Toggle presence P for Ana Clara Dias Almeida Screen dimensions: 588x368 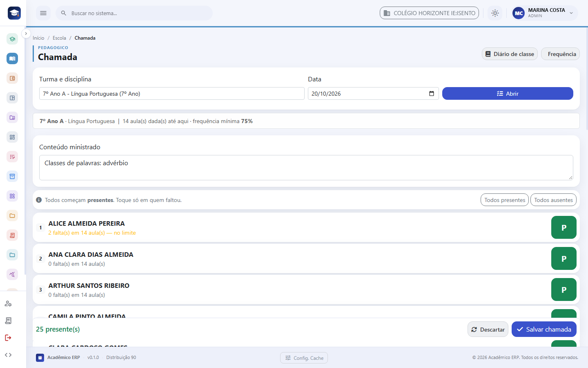[564, 258]
